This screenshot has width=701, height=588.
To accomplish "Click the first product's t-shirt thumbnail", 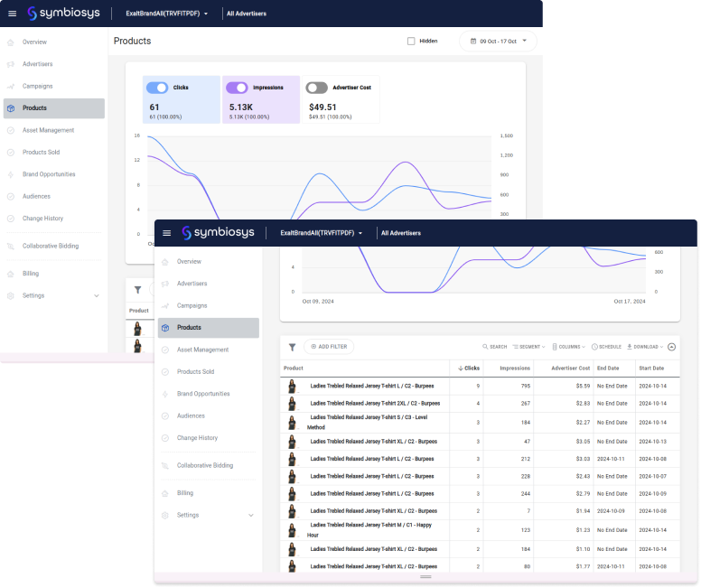I will [x=293, y=386].
